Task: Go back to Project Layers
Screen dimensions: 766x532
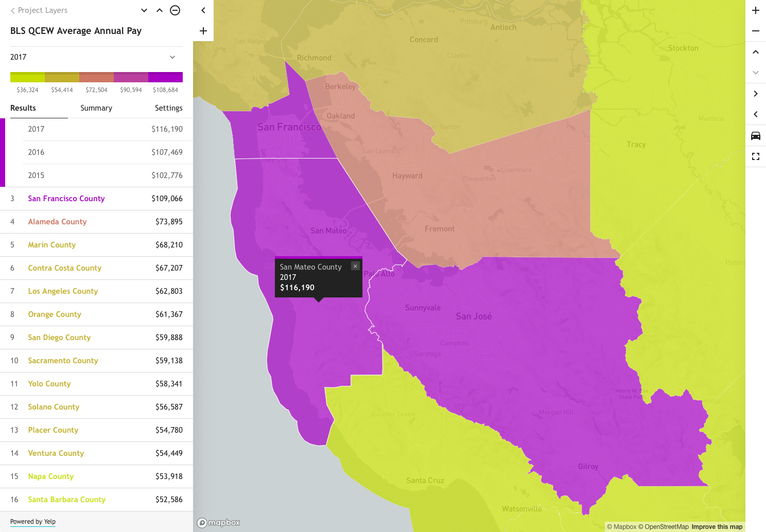Action: (39, 10)
